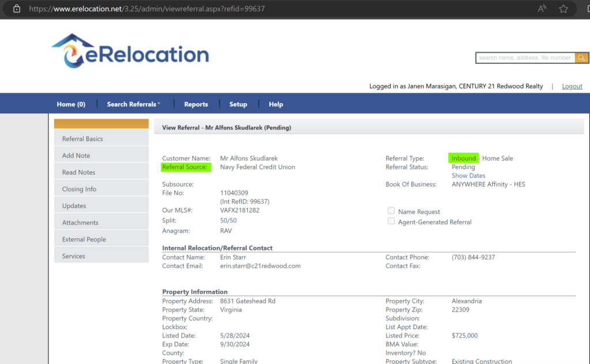The height and width of the screenshot is (364, 590).
Task: Click the orange search magnifier button
Action: 581,58
